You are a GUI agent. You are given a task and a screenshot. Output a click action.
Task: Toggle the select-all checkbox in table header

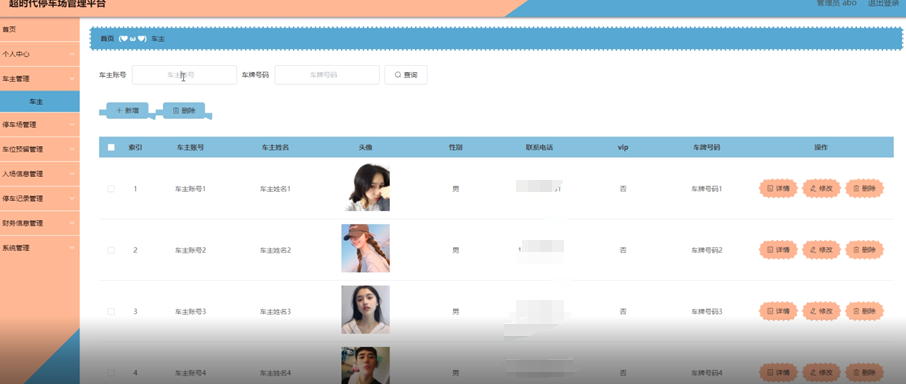(x=111, y=147)
